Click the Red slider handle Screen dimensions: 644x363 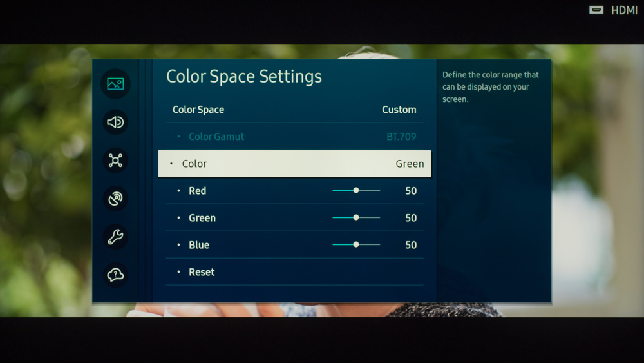356,191
